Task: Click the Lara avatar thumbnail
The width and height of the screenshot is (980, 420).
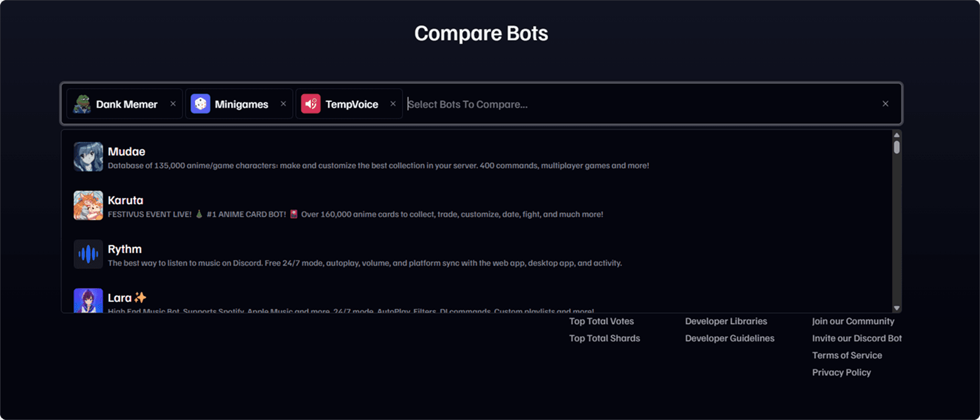Action: 88,301
